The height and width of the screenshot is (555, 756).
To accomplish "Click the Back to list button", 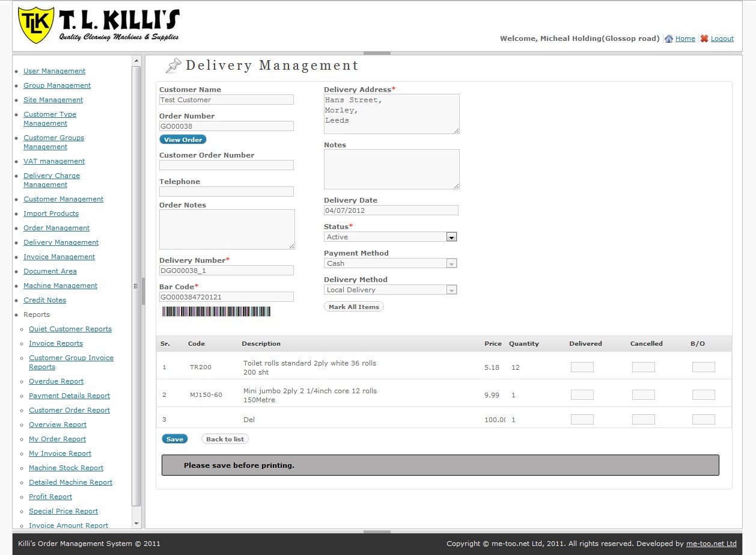I will (x=225, y=439).
